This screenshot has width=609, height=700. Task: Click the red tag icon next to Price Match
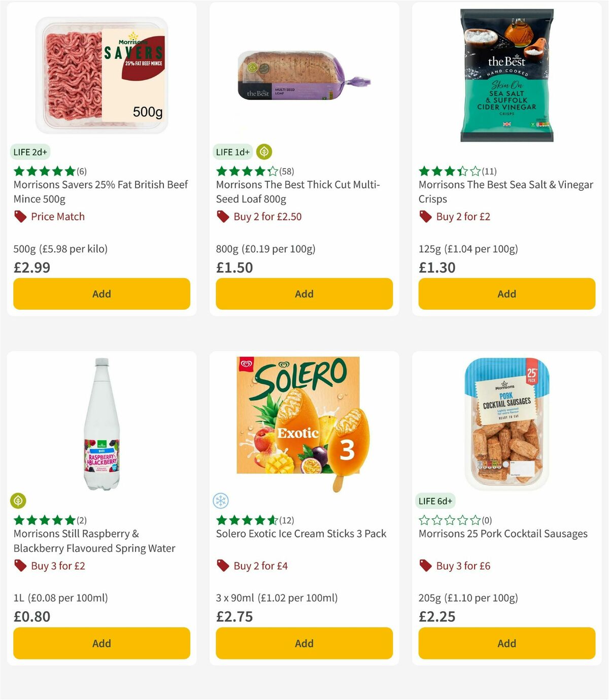pyautogui.click(x=19, y=216)
